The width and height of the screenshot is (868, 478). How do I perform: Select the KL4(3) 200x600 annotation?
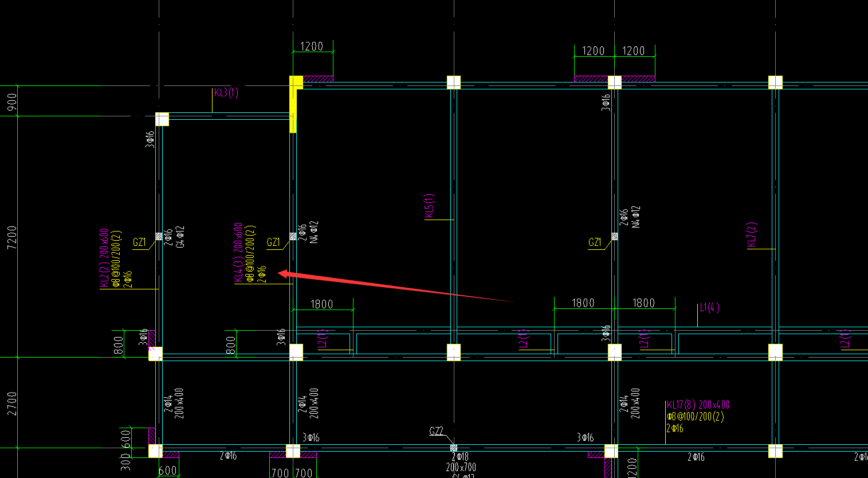(x=238, y=253)
